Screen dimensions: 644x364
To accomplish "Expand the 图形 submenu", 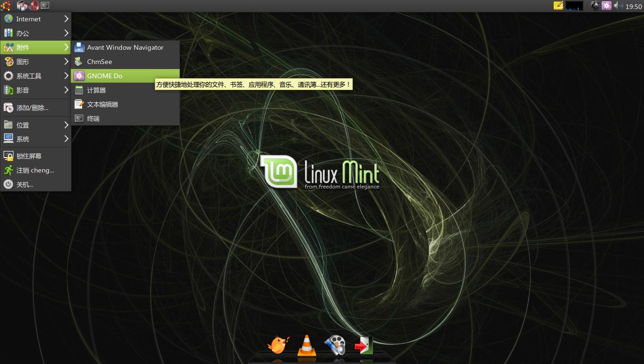I will [36, 62].
